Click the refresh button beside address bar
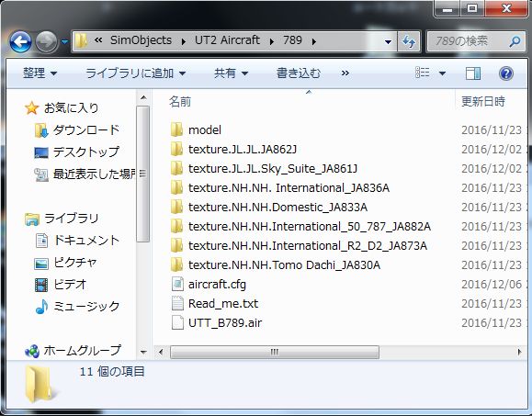Screen dimensions: 532x416 (x=409, y=41)
